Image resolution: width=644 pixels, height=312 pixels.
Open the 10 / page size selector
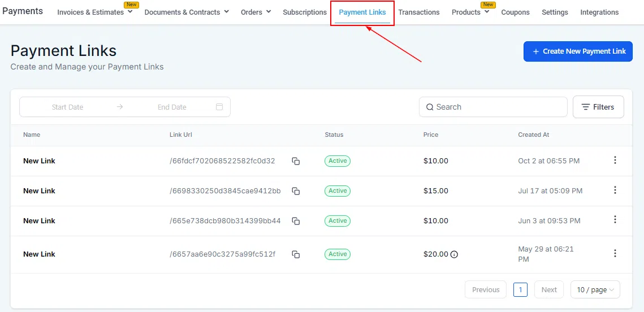coord(595,289)
